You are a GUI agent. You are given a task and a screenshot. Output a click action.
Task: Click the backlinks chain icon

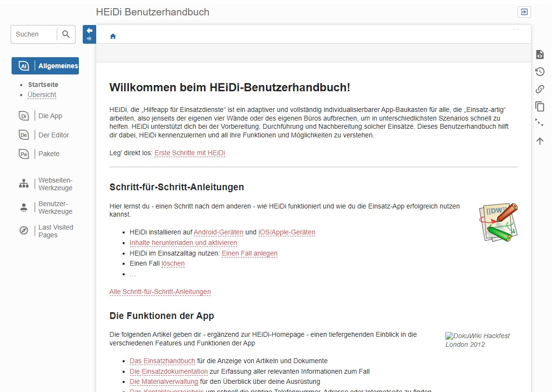[540, 89]
